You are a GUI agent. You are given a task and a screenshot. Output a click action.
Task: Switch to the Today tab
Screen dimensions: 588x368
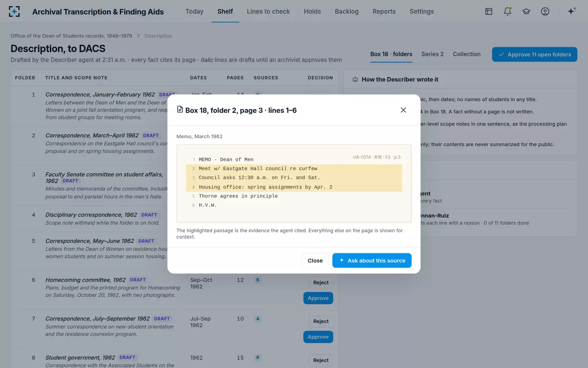tap(194, 11)
